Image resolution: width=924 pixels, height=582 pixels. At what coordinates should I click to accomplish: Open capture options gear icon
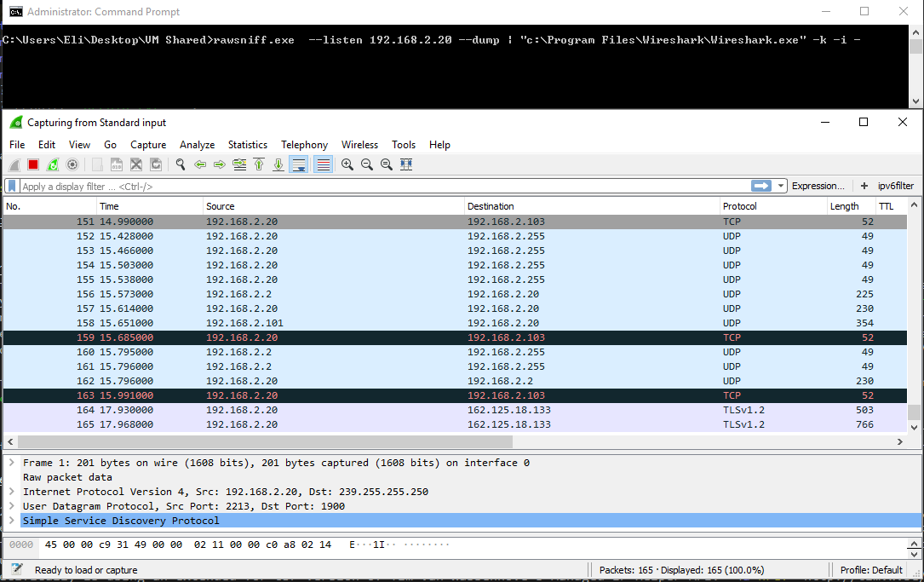pyautogui.click(x=72, y=165)
